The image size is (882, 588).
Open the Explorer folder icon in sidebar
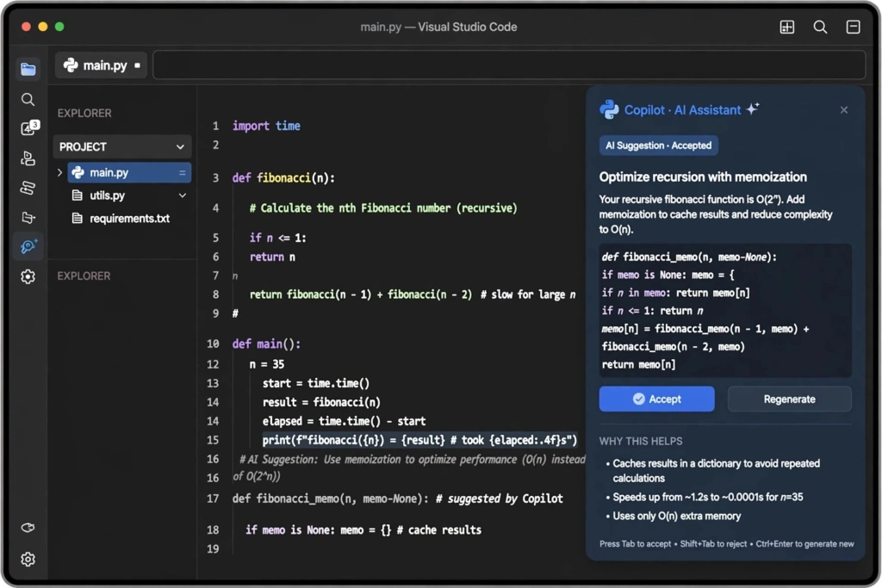(x=28, y=69)
